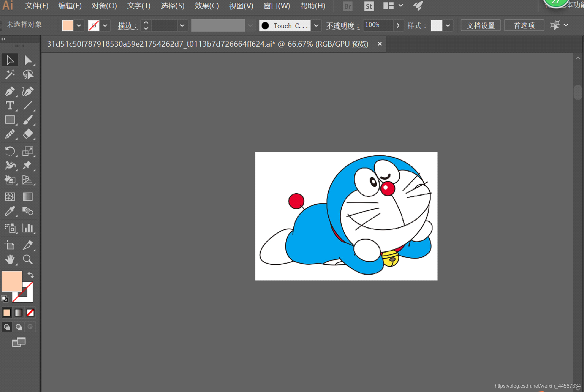Open the 效果(C) menu
This screenshot has height=392, width=584.
pos(207,6)
